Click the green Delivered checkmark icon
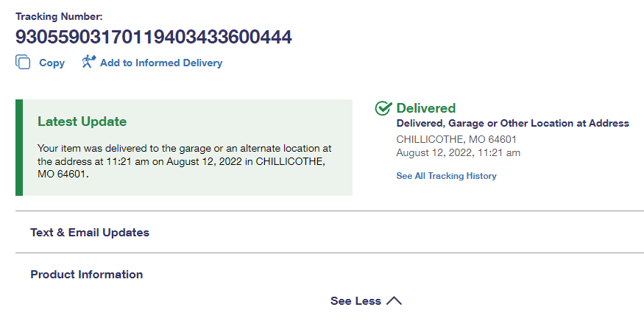The height and width of the screenshot is (321, 644). point(383,108)
